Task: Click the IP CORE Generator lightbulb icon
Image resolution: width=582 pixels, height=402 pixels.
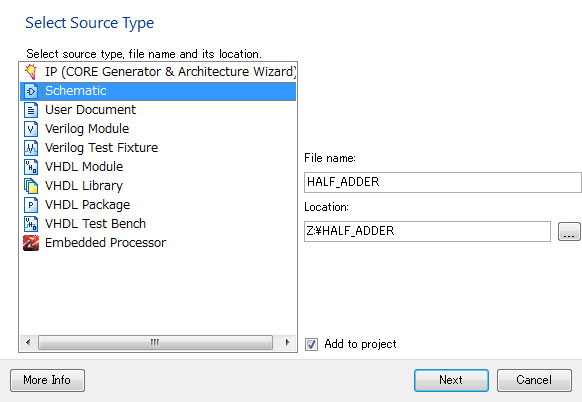Action: tap(31, 72)
